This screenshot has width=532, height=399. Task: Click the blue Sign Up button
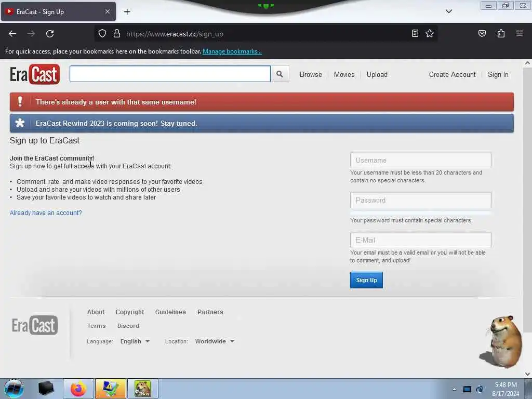pos(366,280)
